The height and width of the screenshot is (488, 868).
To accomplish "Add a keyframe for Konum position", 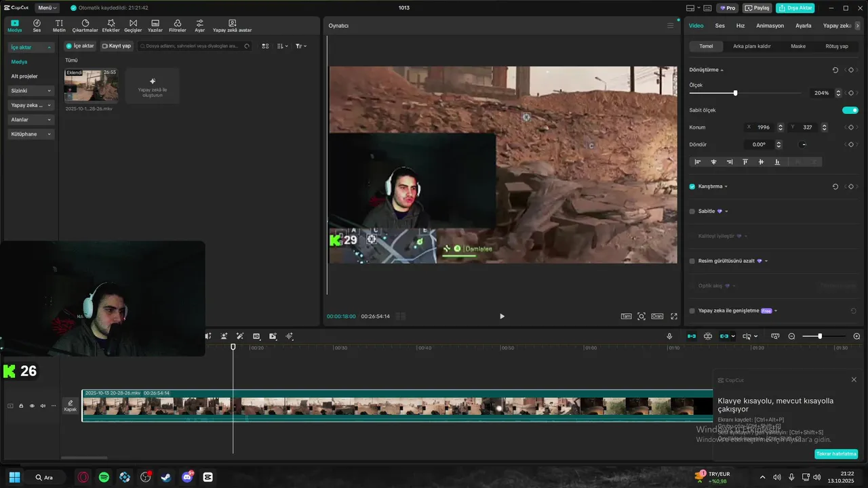I will click(x=851, y=127).
